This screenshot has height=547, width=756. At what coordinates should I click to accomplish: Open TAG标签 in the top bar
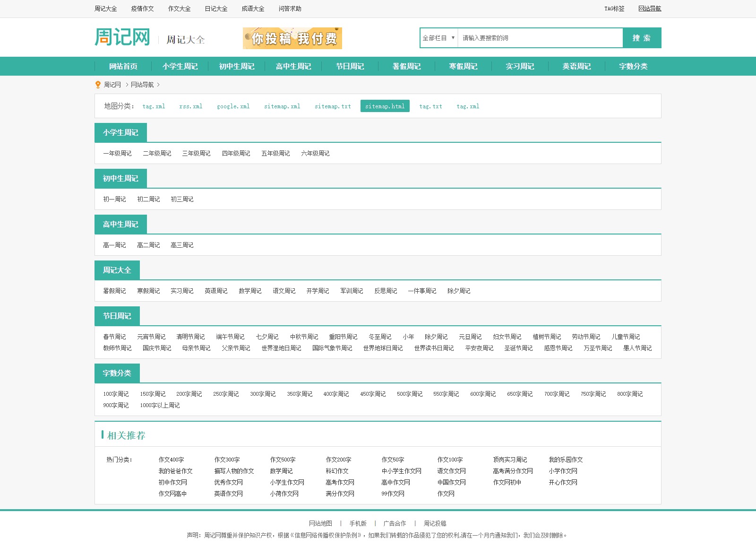coord(614,9)
